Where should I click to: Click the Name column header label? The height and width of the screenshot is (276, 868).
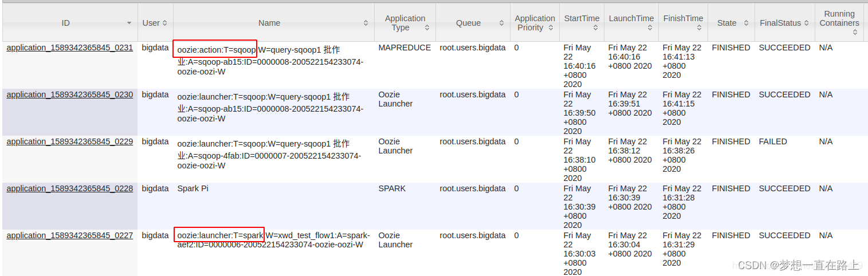269,23
